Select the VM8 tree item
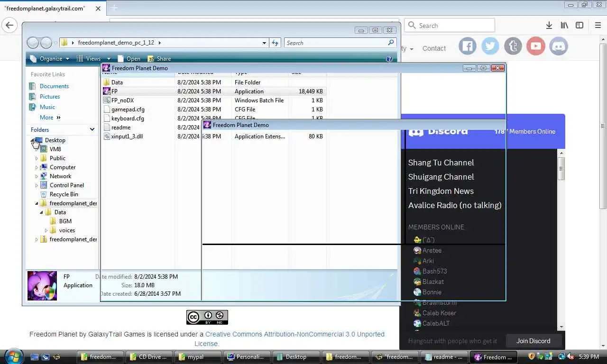 tap(55, 149)
